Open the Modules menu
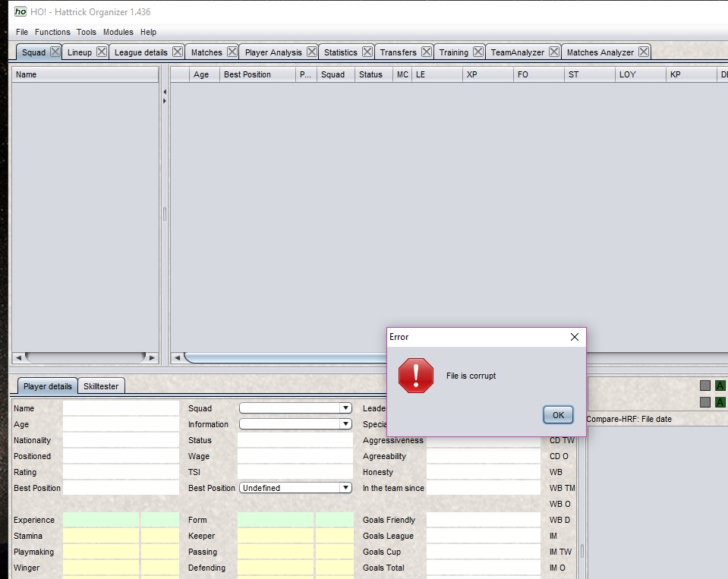 coord(118,32)
